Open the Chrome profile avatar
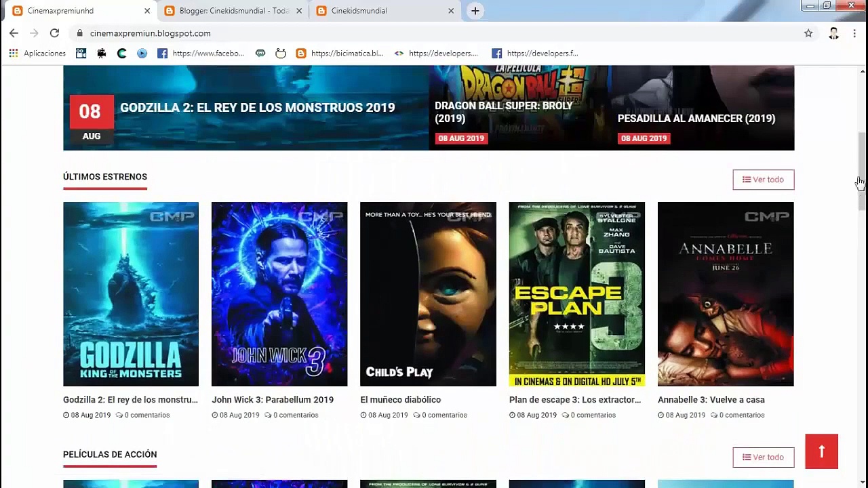 (x=833, y=33)
